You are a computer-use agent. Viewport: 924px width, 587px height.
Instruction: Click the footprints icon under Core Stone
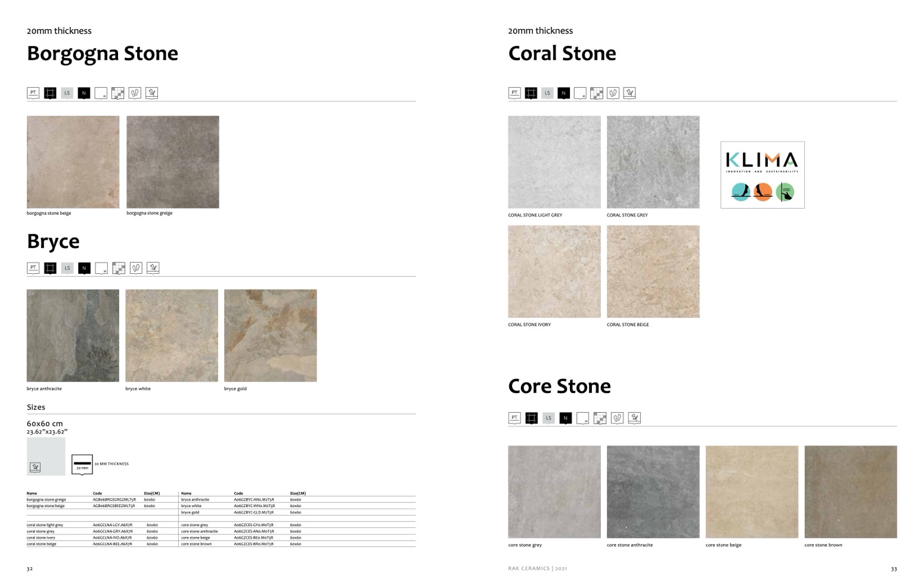point(618,418)
